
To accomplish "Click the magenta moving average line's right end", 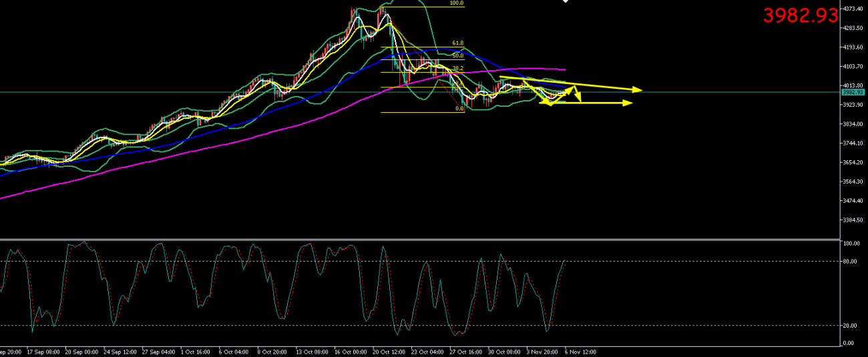I will (565, 69).
